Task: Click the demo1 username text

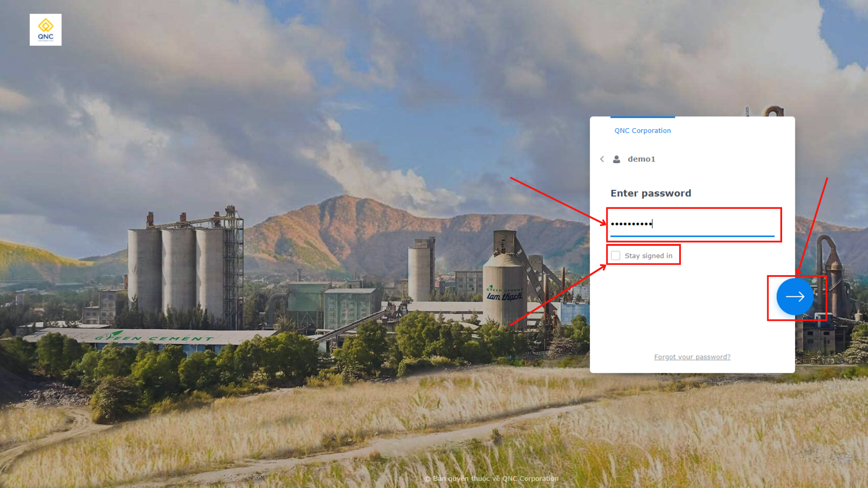Action: coord(642,159)
